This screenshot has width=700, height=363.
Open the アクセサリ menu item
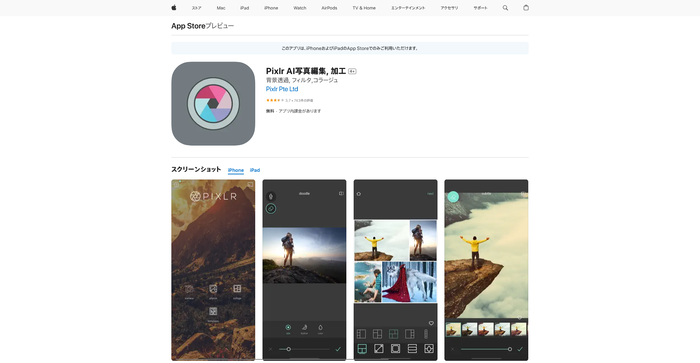tap(449, 8)
